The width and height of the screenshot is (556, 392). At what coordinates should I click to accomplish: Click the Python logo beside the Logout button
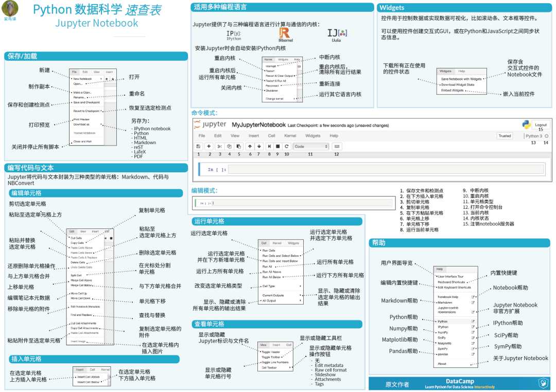(x=526, y=124)
